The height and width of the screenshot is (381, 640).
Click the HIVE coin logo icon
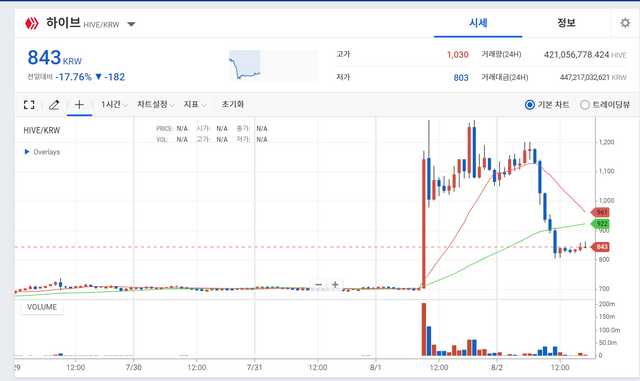coord(31,23)
